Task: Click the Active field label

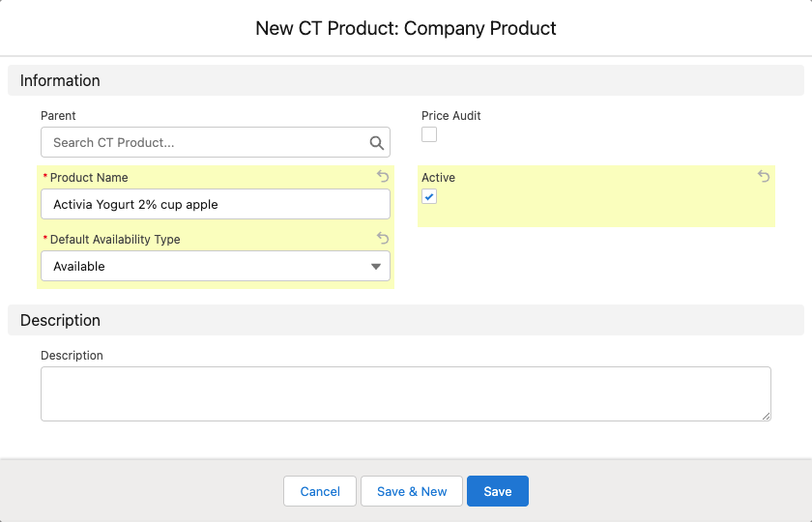Action: (438, 178)
